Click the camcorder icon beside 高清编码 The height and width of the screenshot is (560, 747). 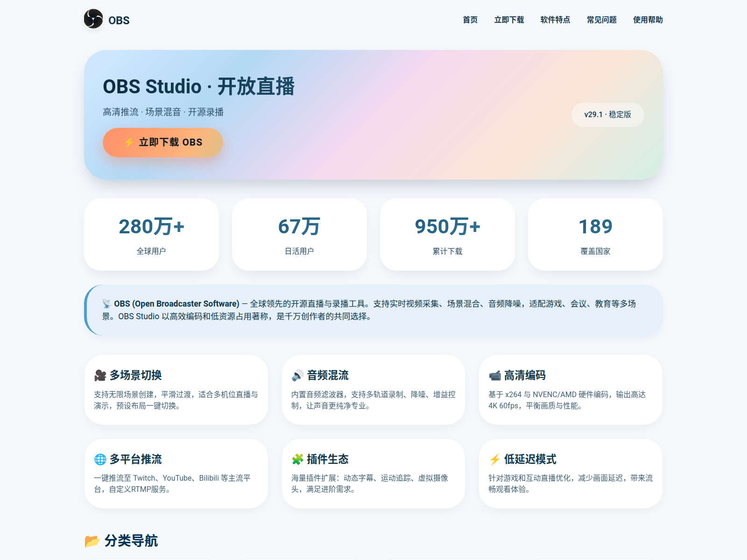coord(495,375)
